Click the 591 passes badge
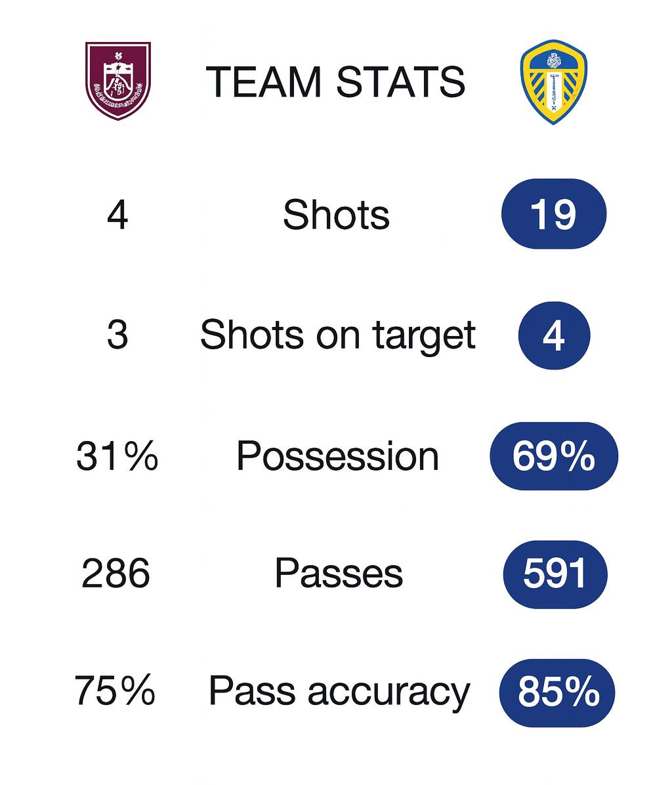The width and height of the screenshot is (672, 785). pyautogui.click(x=555, y=574)
